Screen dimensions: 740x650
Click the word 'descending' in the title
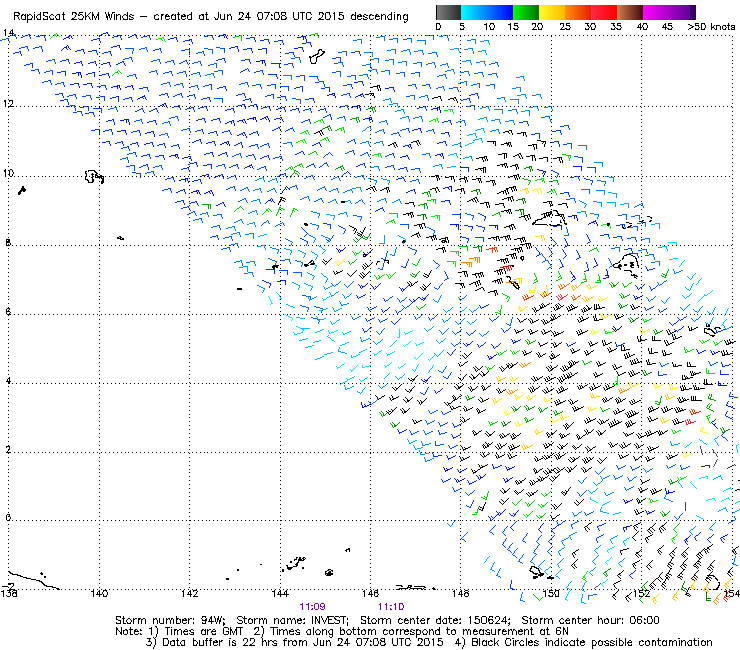coord(379,16)
